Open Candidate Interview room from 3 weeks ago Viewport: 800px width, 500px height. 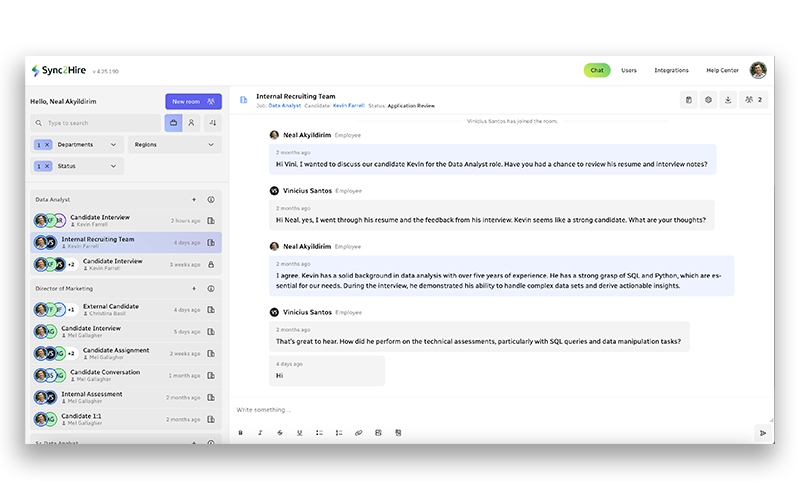point(126,264)
